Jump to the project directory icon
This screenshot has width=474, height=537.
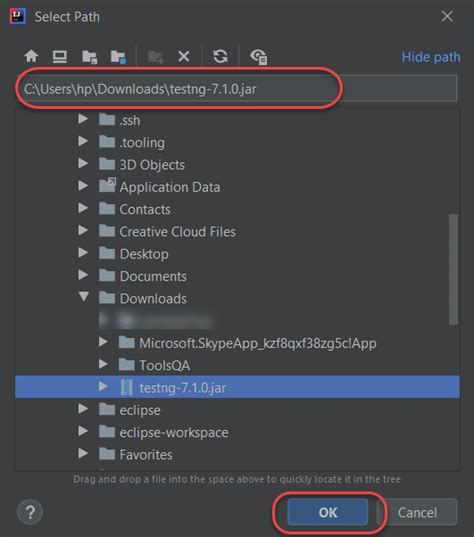coord(89,57)
